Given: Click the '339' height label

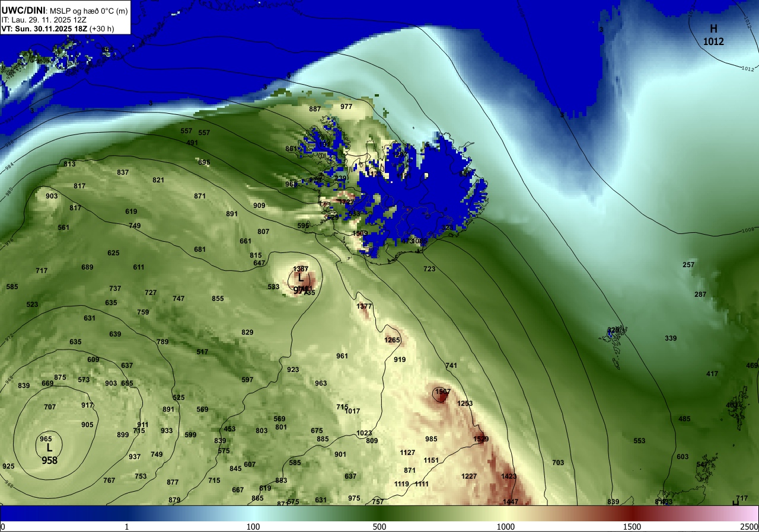Looking at the screenshot, I should 671,338.
